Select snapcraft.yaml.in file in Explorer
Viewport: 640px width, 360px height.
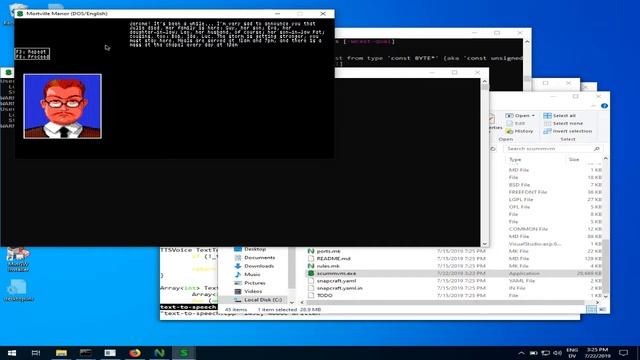[x=340, y=288]
